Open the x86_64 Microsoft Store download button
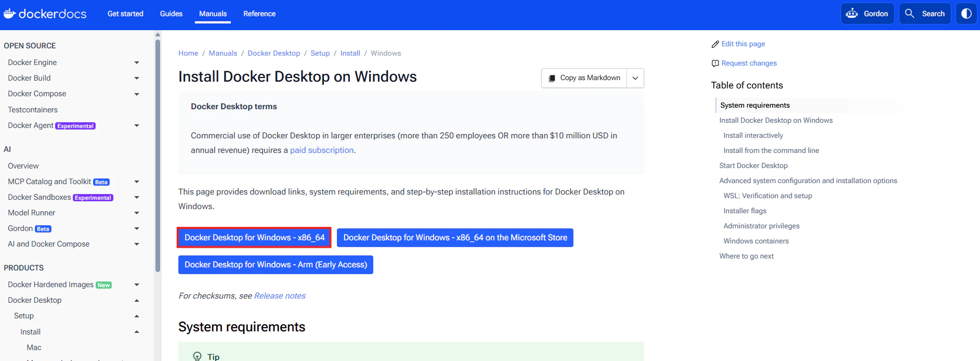 point(455,237)
